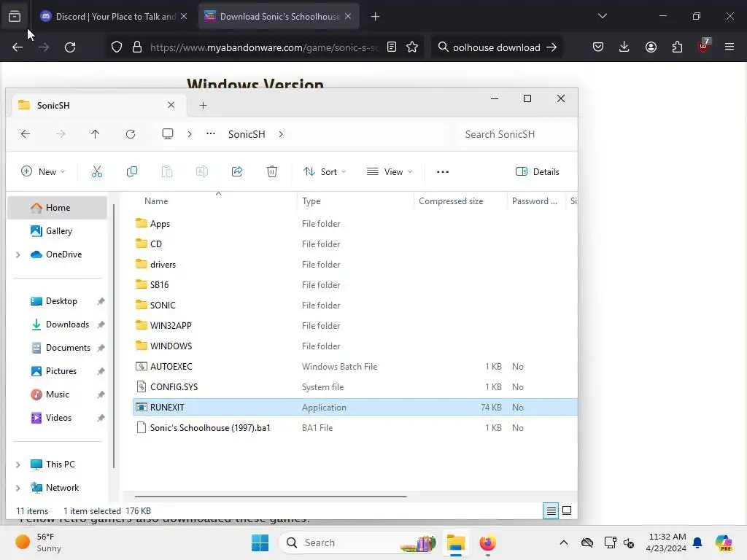The image size is (747, 560).
Task: Click the Paste clipboard icon
Action: (x=167, y=171)
